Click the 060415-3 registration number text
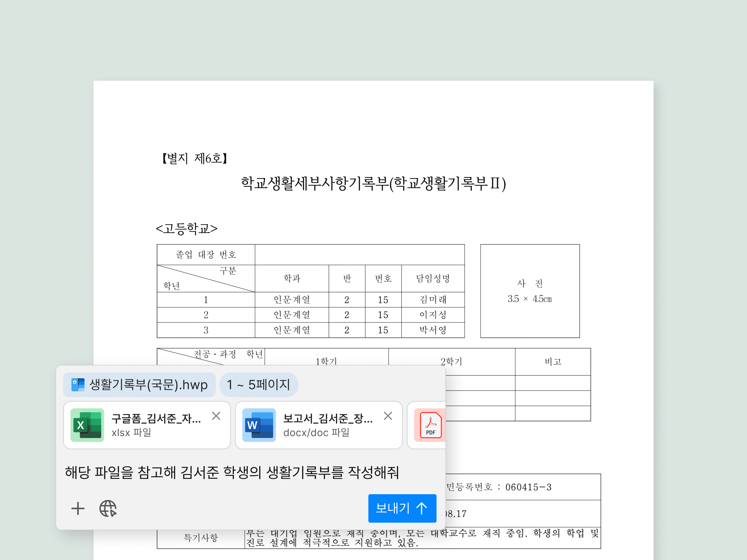Image resolution: width=747 pixels, height=560 pixels. coord(529,487)
